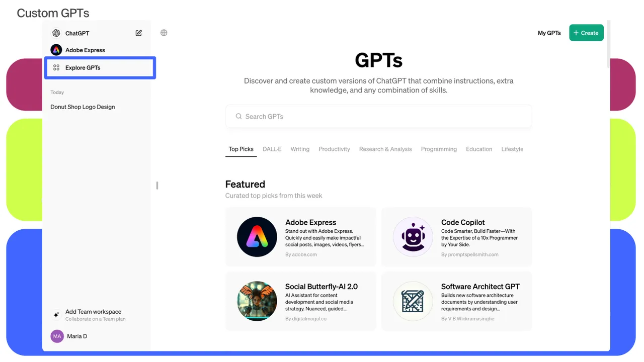The image size is (644, 362).
Task: Click the text "By promptspellsmith.com"
Action: coord(470,254)
